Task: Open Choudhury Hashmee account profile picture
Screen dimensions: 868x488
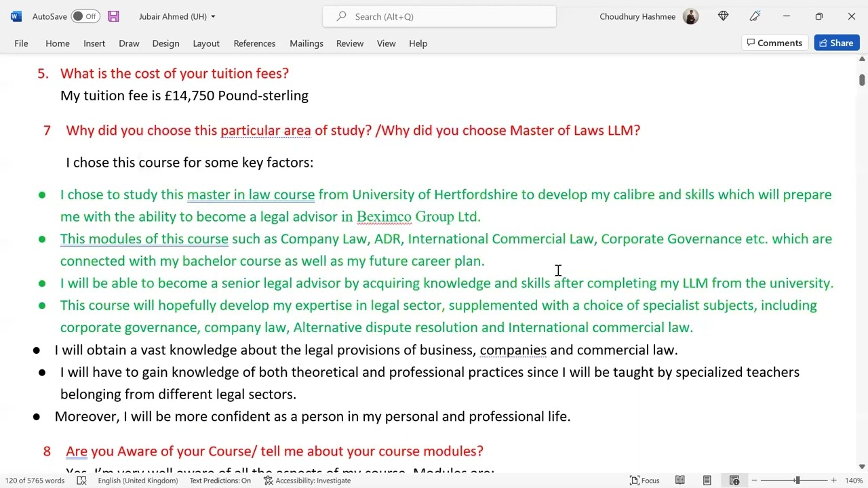Action: click(690, 16)
